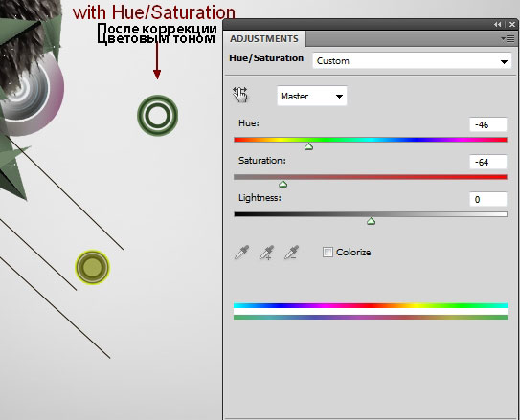Expand the Master channel dropdown
Image resolution: width=520 pixels, height=420 pixels.
312,96
